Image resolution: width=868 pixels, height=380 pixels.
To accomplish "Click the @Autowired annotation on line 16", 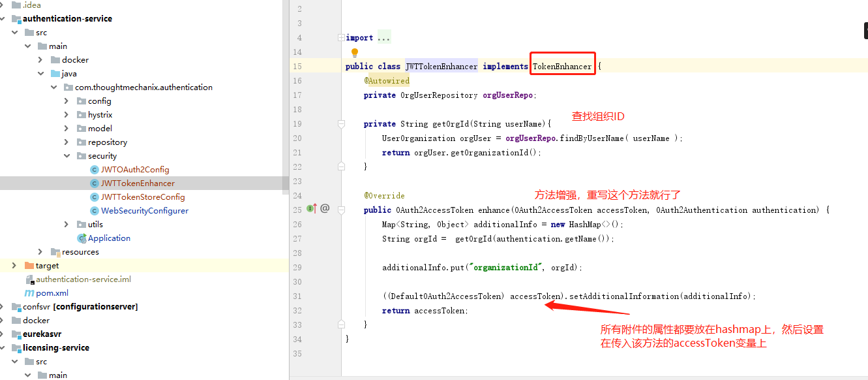I will pos(387,81).
